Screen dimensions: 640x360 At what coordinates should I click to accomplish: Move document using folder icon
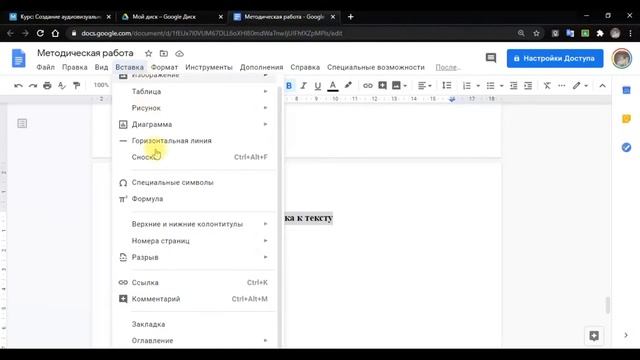click(x=164, y=53)
